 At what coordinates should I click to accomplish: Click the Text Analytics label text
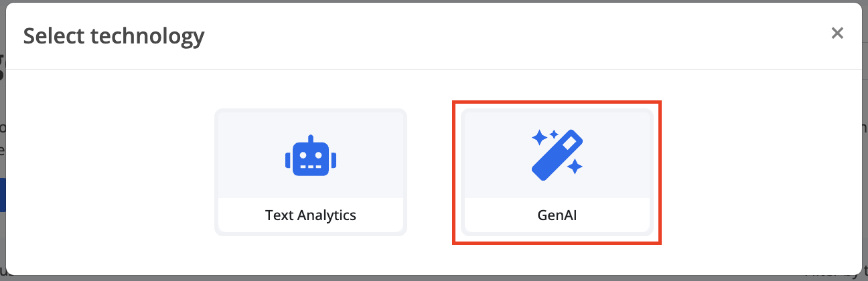tap(311, 215)
